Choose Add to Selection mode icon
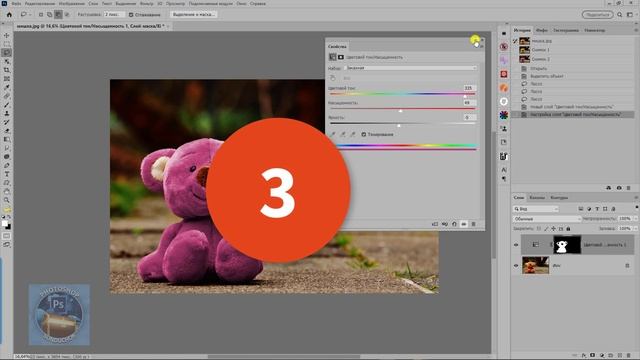 point(49,14)
